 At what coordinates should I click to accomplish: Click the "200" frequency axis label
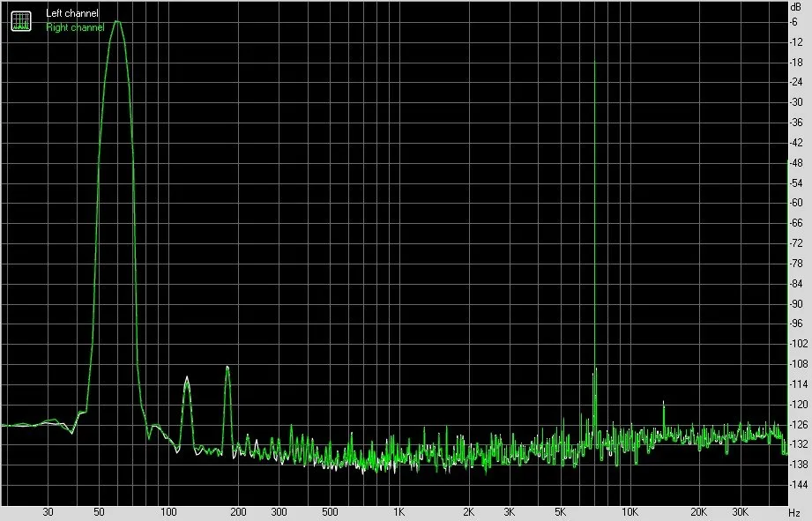[x=238, y=512]
